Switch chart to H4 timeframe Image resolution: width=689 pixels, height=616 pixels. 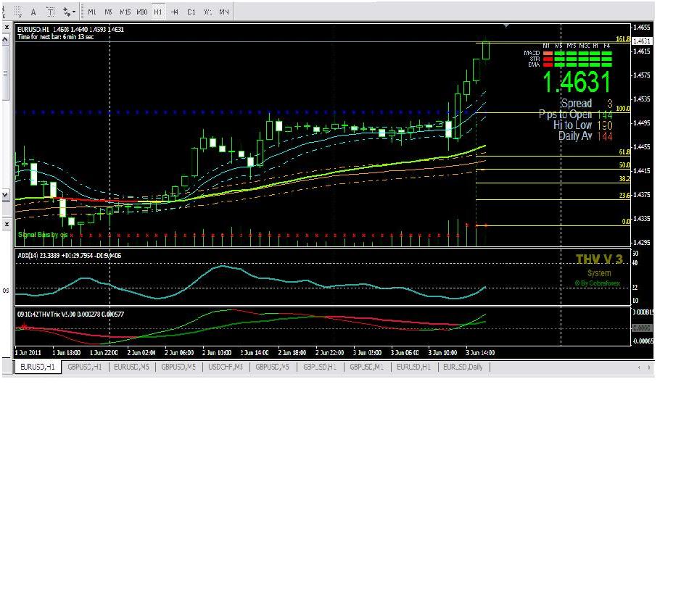tap(175, 12)
